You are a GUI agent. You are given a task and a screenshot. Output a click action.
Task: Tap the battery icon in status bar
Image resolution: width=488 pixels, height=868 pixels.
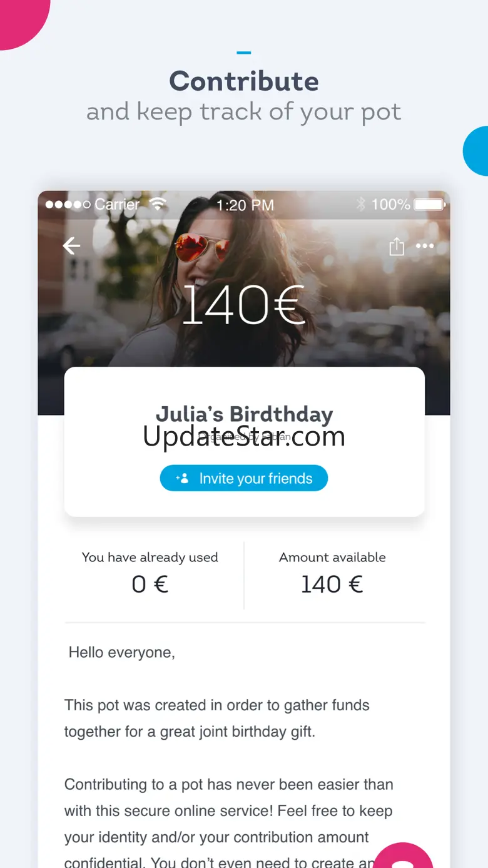(x=429, y=205)
